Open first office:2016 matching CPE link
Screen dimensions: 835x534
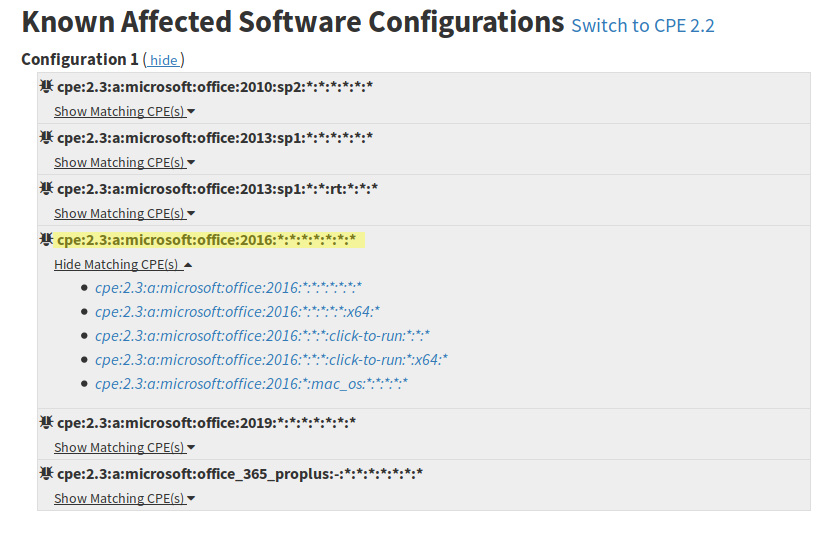coord(228,287)
